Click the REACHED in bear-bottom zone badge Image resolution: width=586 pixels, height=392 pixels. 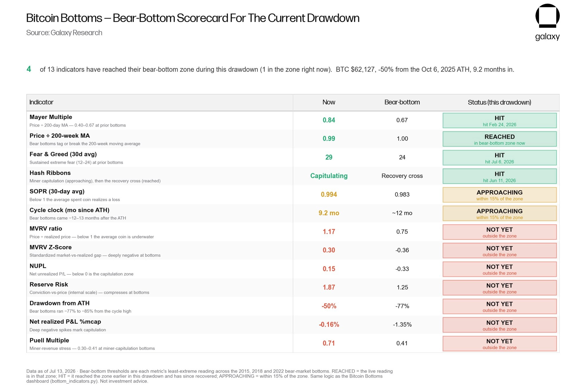tap(499, 139)
